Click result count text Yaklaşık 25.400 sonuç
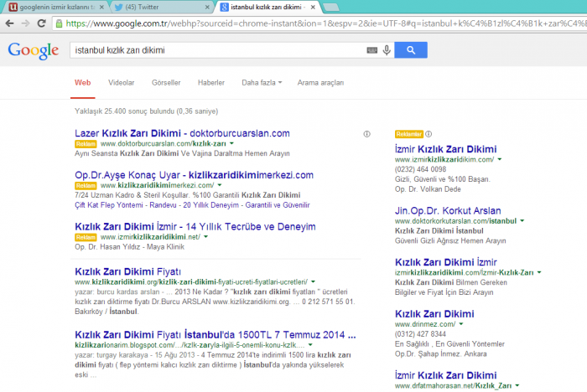 (x=147, y=111)
